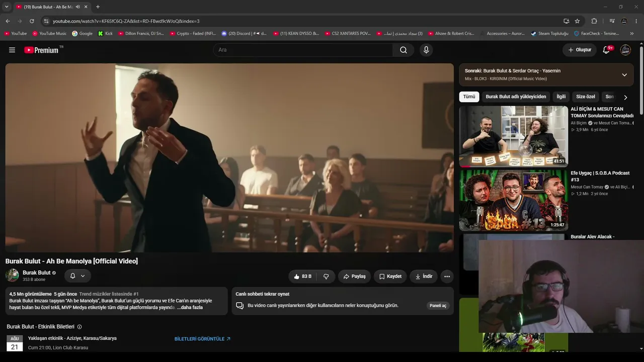Open the Accessories – Auror bookmark

502,34
